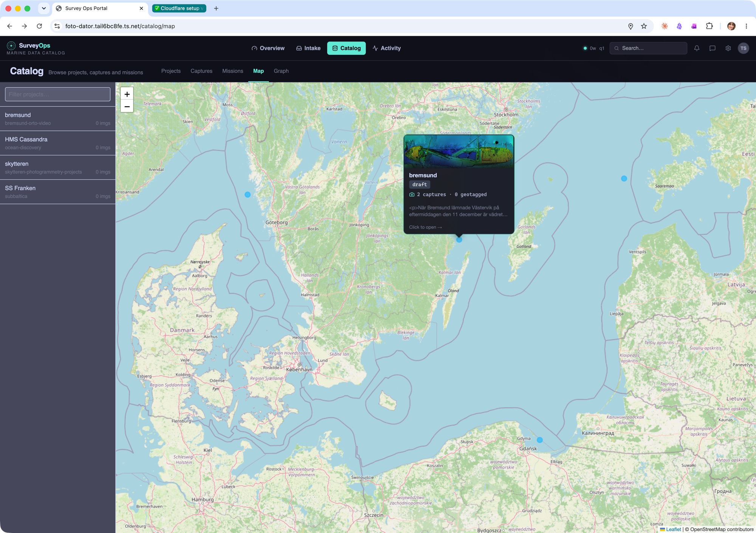Viewport: 756px width, 533px height.
Task: Close the Survey Ops Portal tab
Action: tap(141, 8)
